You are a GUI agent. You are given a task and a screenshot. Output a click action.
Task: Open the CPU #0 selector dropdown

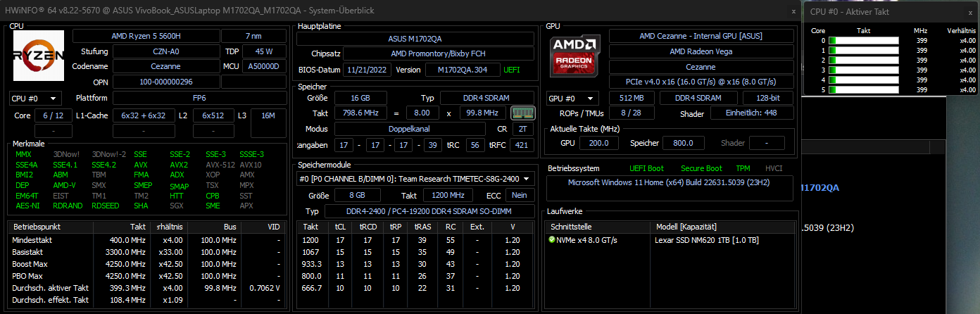point(35,98)
